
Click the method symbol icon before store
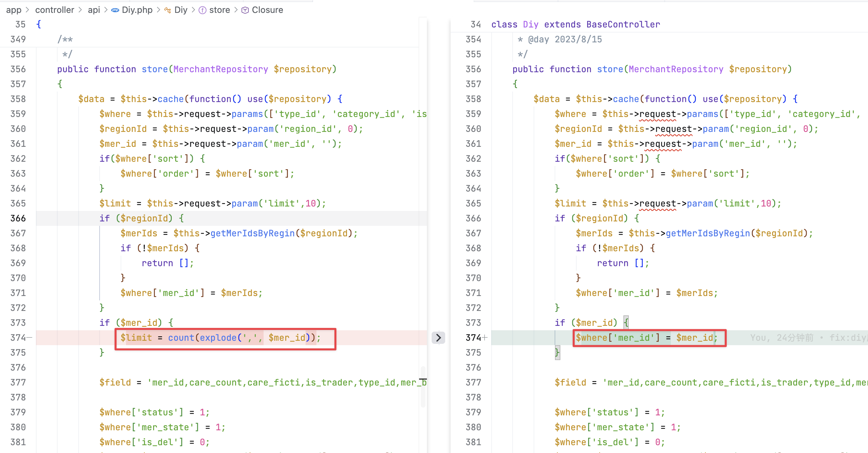tap(202, 10)
